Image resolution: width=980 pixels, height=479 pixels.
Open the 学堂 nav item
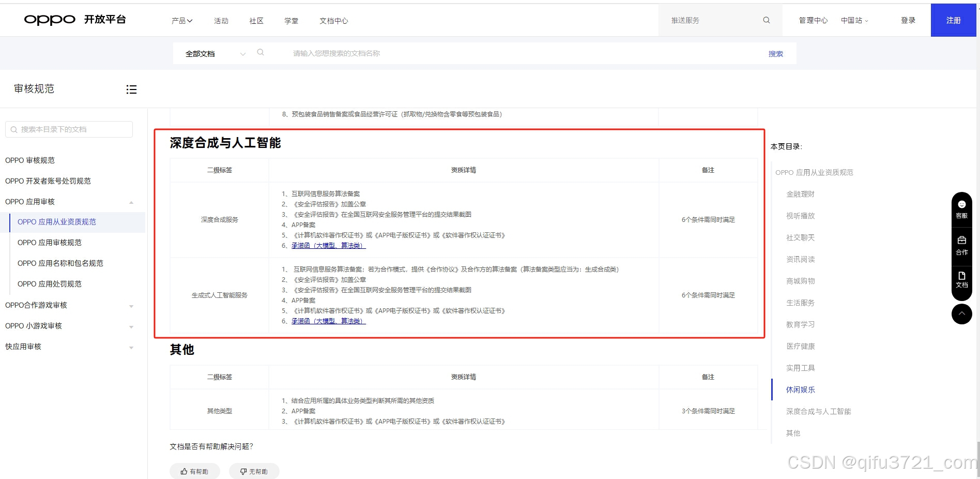[x=292, y=21]
